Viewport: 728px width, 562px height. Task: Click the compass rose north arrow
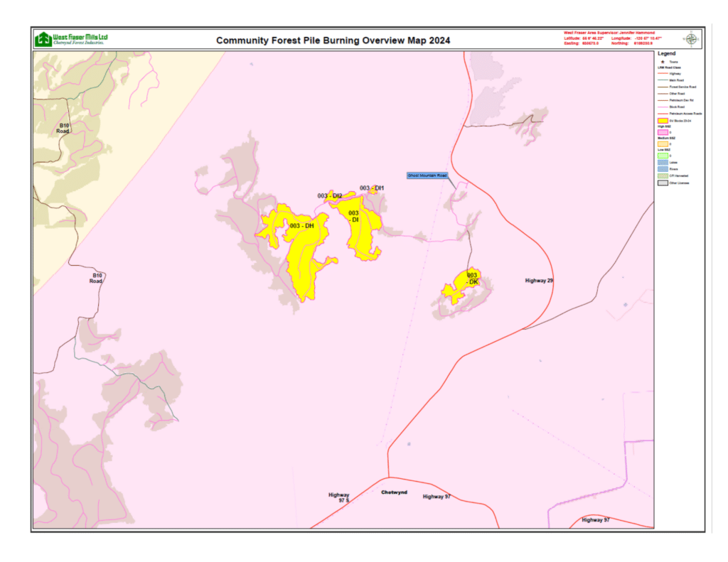click(x=690, y=39)
